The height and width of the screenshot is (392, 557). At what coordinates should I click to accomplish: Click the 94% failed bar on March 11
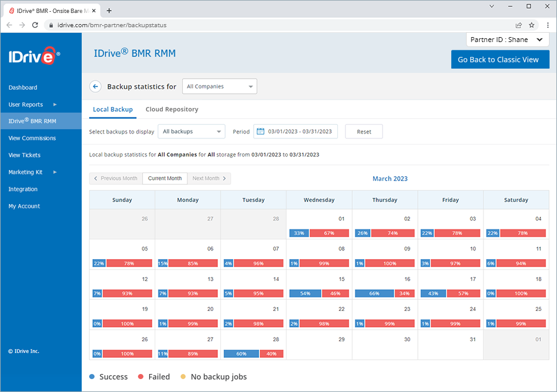[x=521, y=263]
